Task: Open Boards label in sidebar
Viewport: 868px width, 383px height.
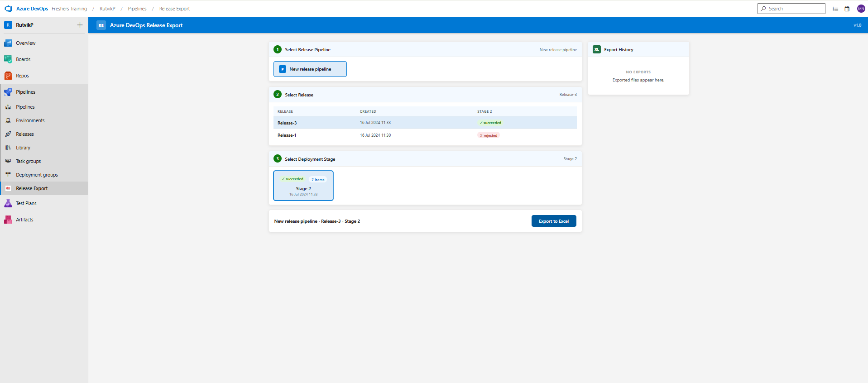Action: click(23, 59)
